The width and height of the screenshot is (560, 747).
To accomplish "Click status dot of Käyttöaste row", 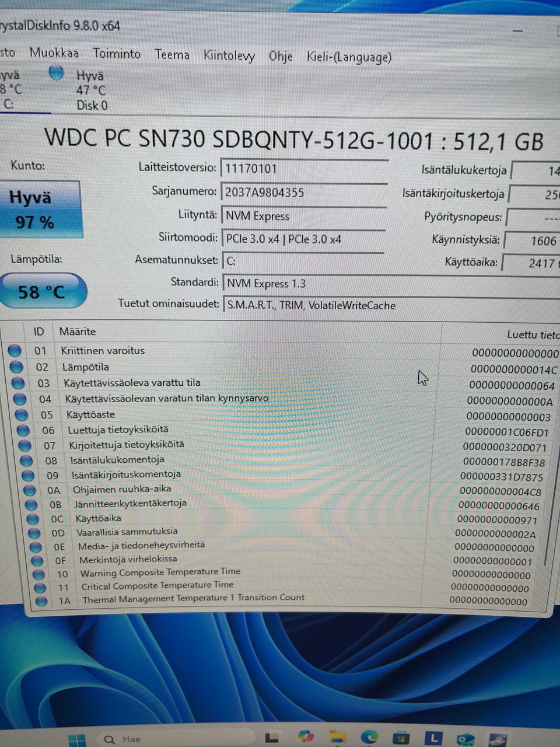I will (22, 415).
